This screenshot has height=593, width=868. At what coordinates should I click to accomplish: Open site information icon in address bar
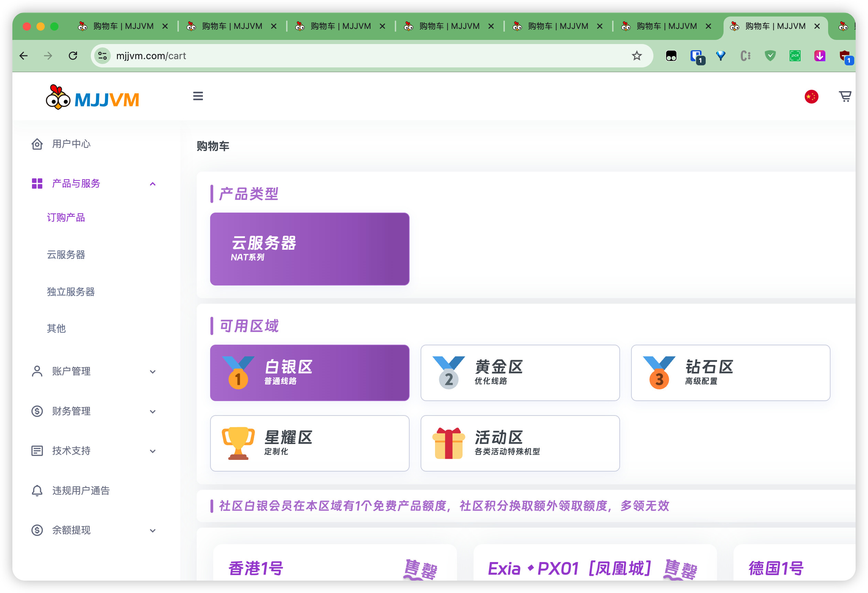coord(102,56)
